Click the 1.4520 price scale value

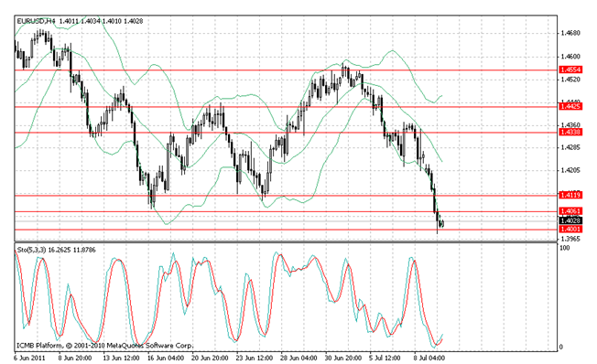pos(570,80)
